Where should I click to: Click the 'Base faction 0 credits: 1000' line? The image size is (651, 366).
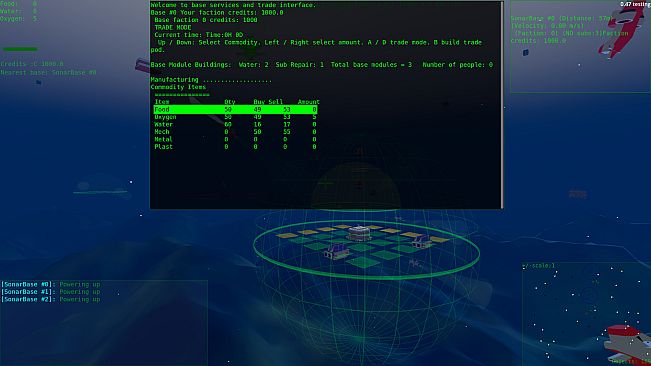point(206,20)
